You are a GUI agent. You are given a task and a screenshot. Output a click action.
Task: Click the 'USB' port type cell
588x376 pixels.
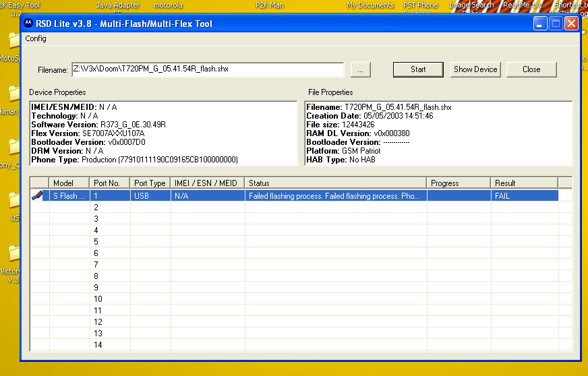point(150,195)
